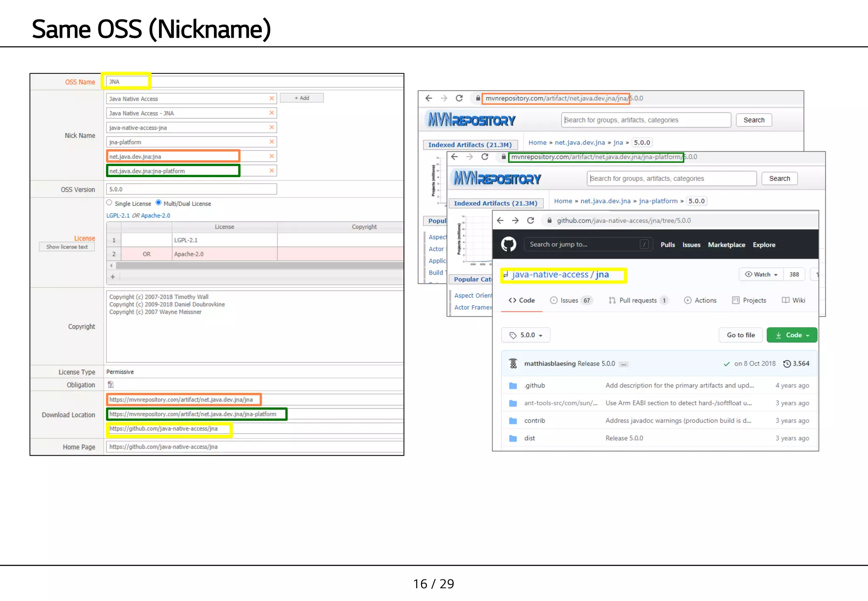
Task: Go forward in the GitHub browser window
Action: pos(515,220)
